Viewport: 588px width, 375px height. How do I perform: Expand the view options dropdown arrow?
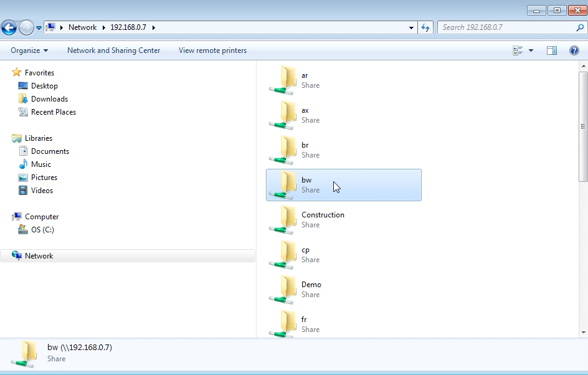pyautogui.click(x=531, y=50)
